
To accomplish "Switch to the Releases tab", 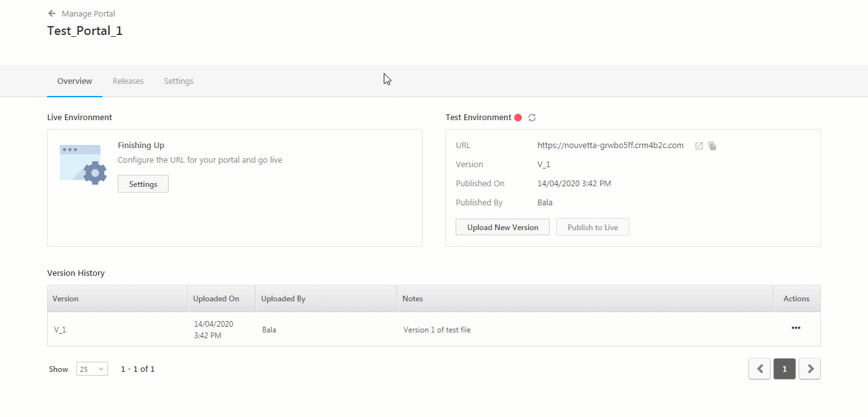I will coord(128,81).
